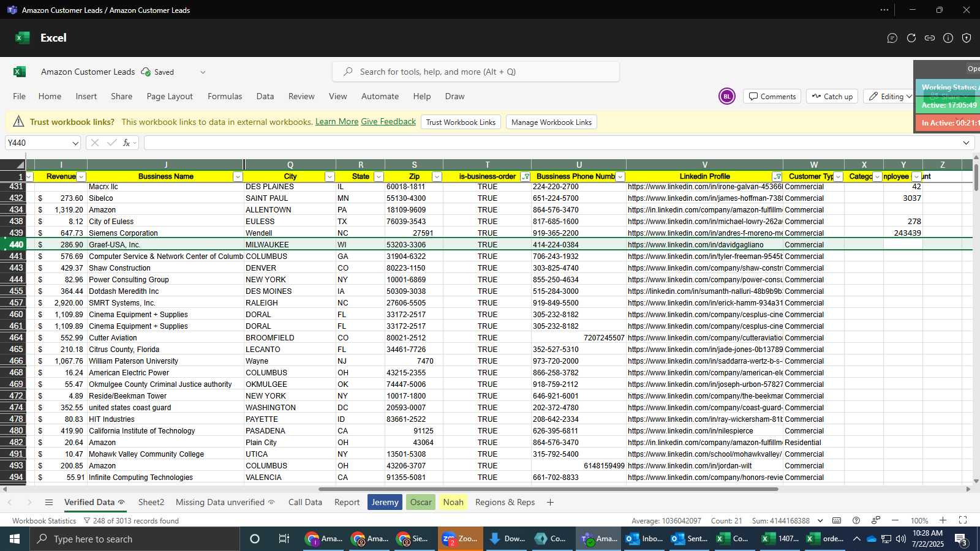Screen dimensions: 980x551
Task: Open the Bussiness Name column filter dropdown
Action: (x=238, y=177)
